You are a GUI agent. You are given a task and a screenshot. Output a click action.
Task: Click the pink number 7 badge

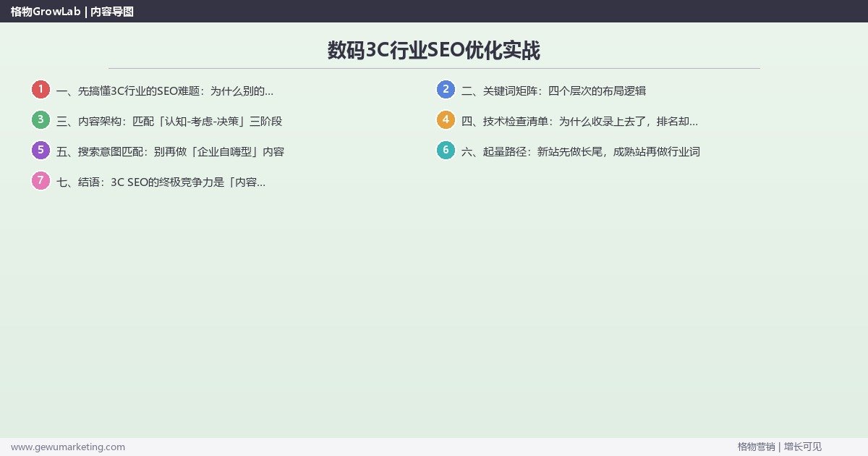click(41, 181)
